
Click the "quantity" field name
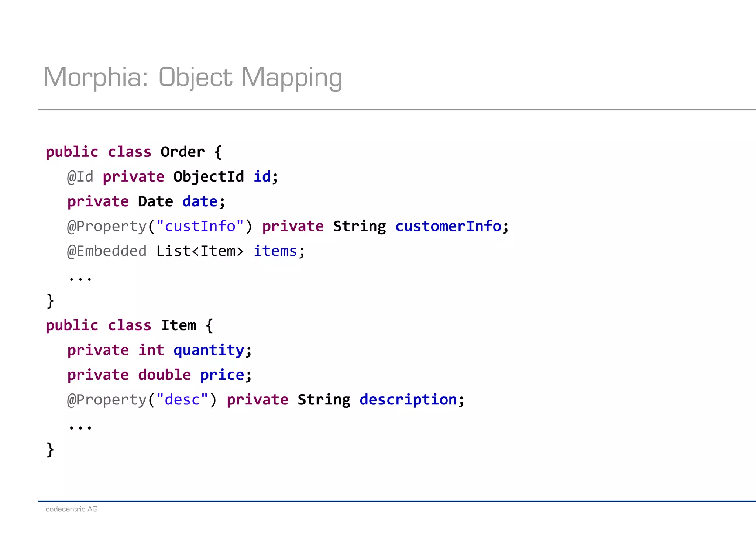click(x=209, y=350)
